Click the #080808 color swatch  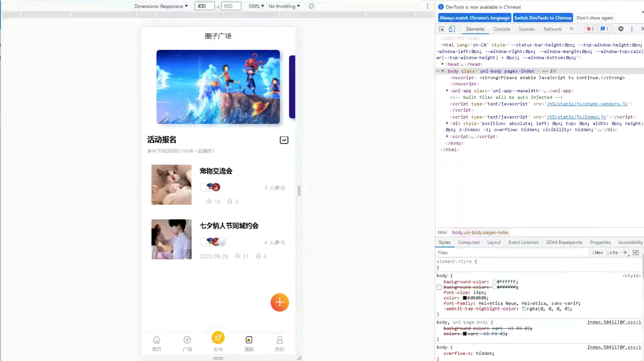coord(465,298)
